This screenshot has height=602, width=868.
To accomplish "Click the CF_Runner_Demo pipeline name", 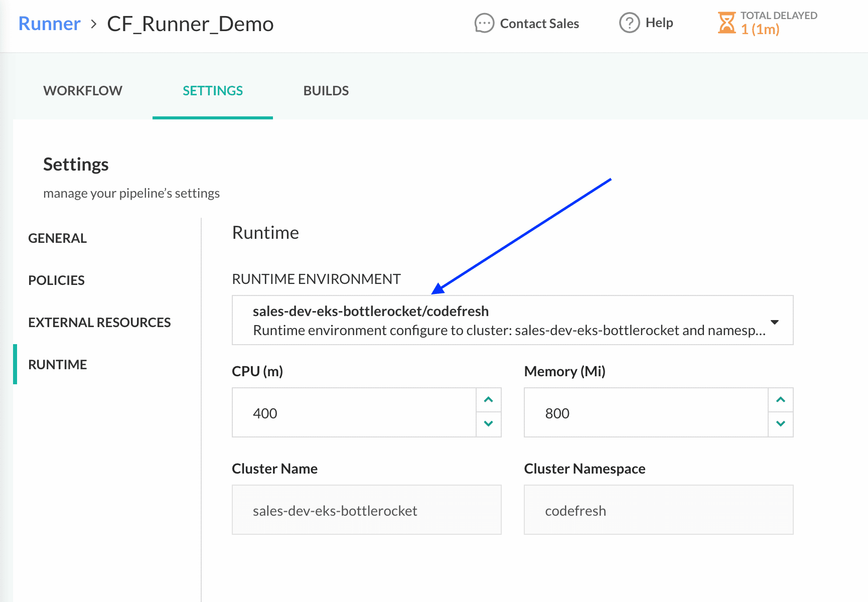I will pyautogui.click(x=190, y=24).
